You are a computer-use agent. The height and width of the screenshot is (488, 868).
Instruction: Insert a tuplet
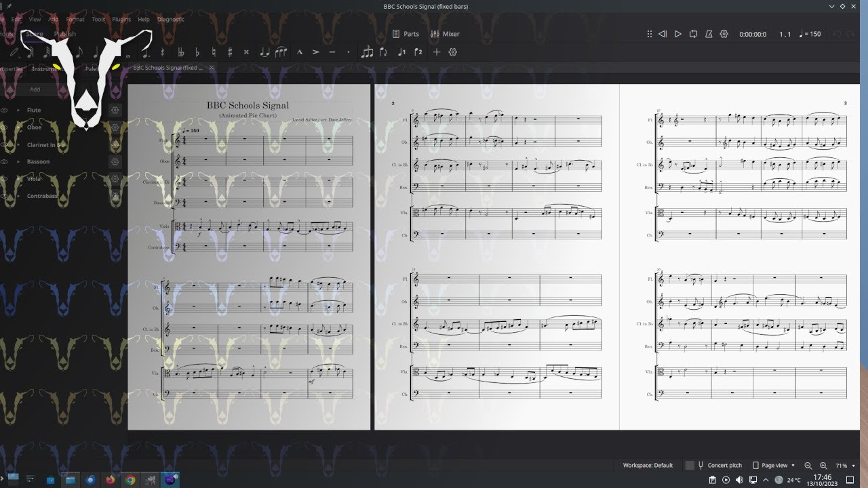(367, 52)
